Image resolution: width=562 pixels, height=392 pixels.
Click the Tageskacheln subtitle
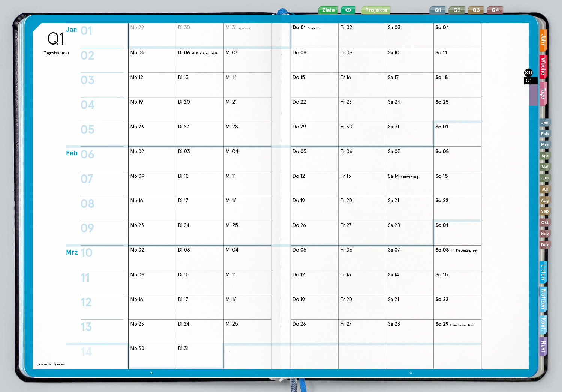(x=56, y=53)
